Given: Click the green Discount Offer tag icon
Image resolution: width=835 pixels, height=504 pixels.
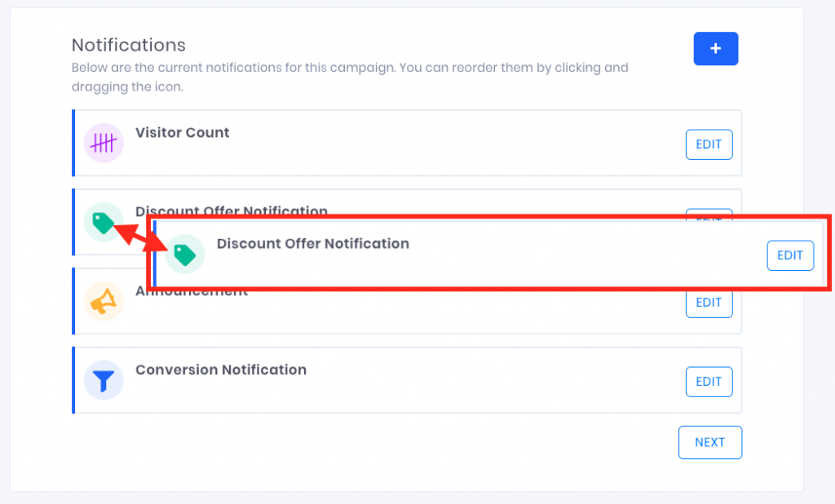Looking at the screenshot, I should pyautogui.click(x=104, y=221).
